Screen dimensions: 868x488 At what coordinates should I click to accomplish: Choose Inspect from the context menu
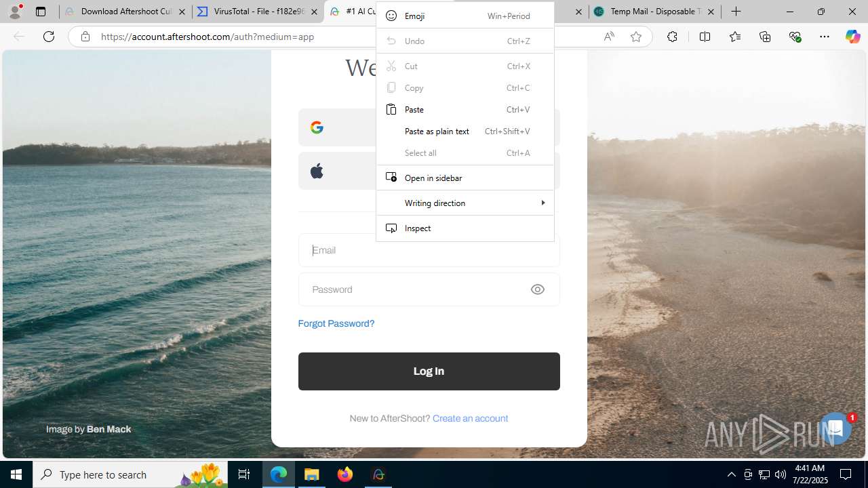465,228
